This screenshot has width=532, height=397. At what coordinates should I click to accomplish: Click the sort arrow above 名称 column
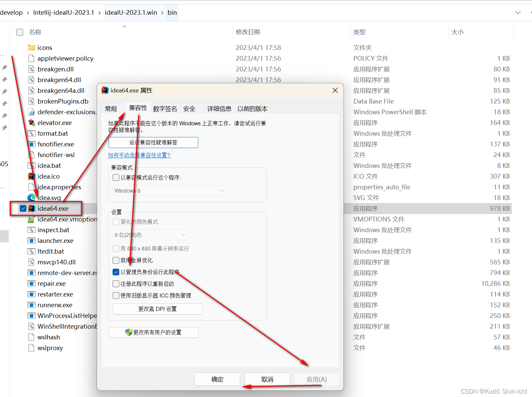[x=124, y=26]
